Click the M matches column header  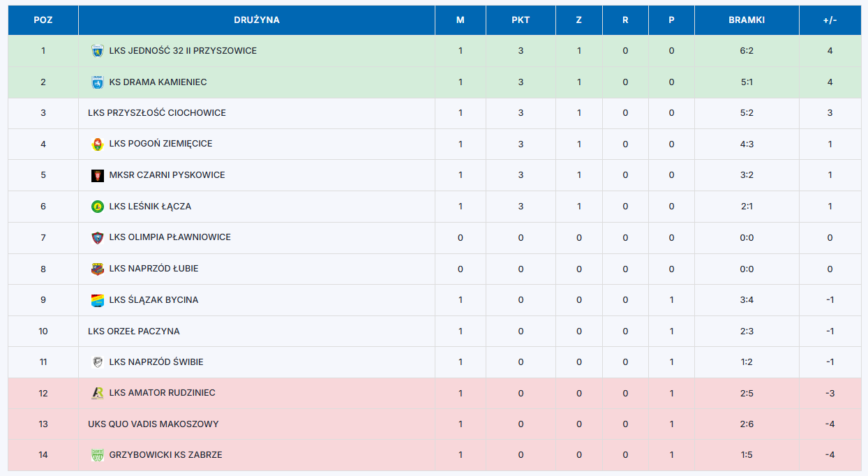click(461, 20)
